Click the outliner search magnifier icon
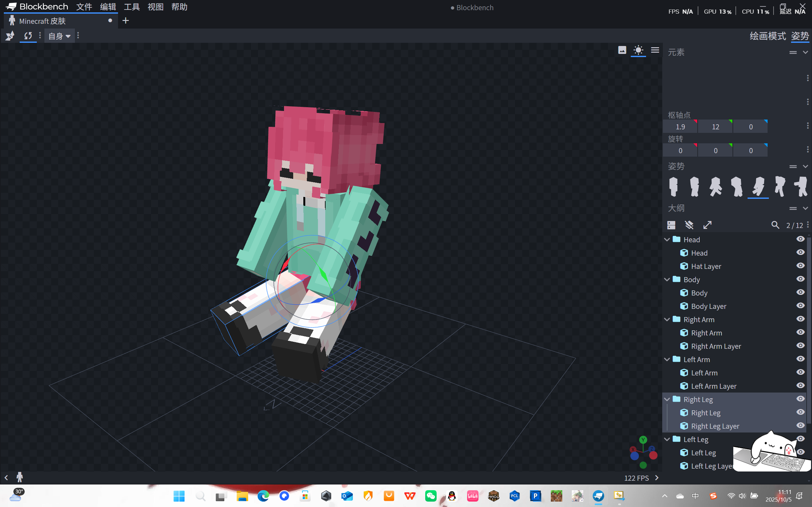812x507 pixels. coord(775,225)
